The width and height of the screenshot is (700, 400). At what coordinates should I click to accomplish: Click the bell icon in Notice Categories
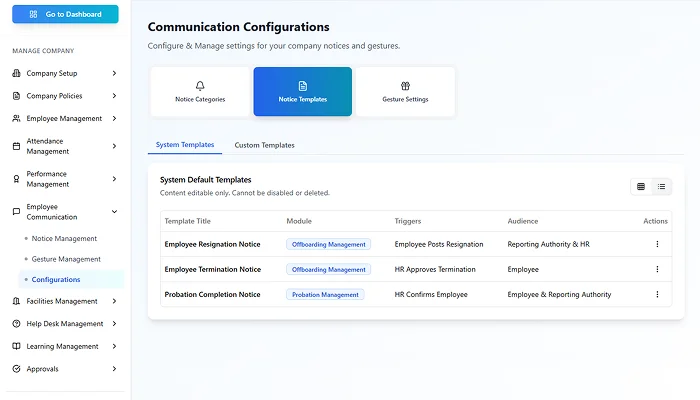[x=200, y=86]
